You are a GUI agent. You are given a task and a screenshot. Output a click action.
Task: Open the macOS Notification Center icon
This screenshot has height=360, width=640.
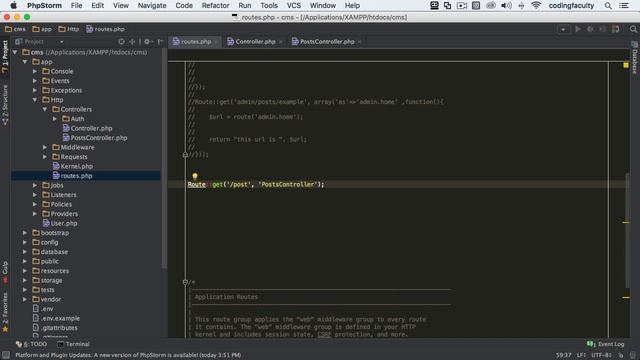(624, 6)
